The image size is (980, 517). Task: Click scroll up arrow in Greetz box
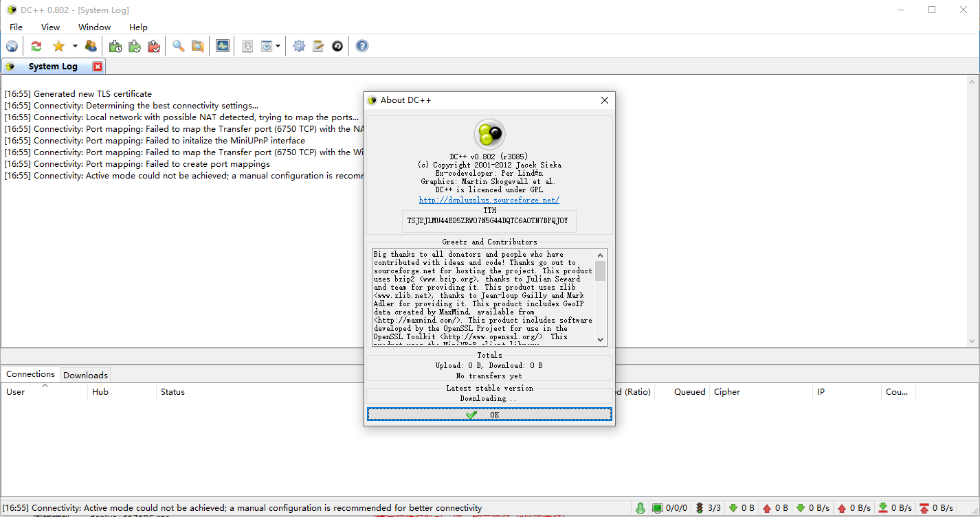[x=601, y=255]
